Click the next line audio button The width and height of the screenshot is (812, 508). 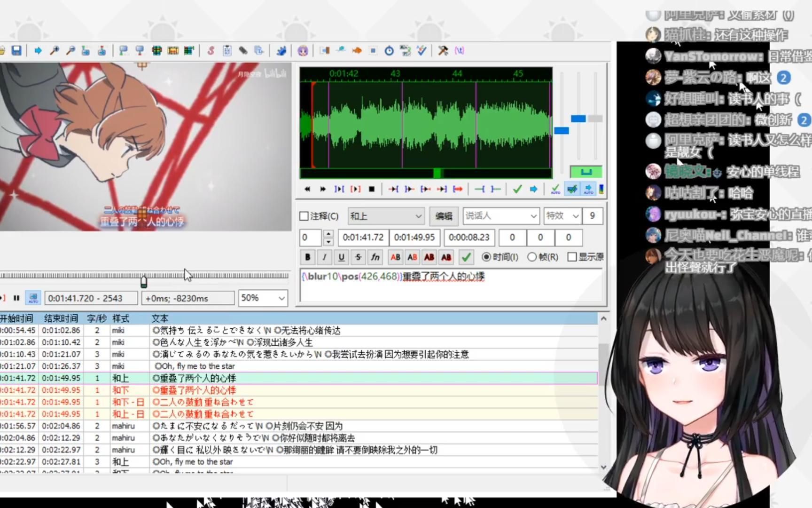click(x=323, y=189)
